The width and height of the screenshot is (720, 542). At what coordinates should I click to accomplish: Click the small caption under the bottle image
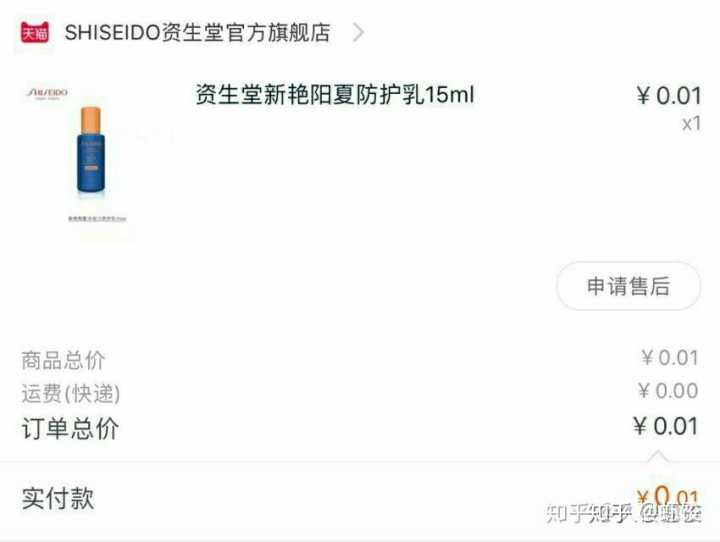pos(97,219)
